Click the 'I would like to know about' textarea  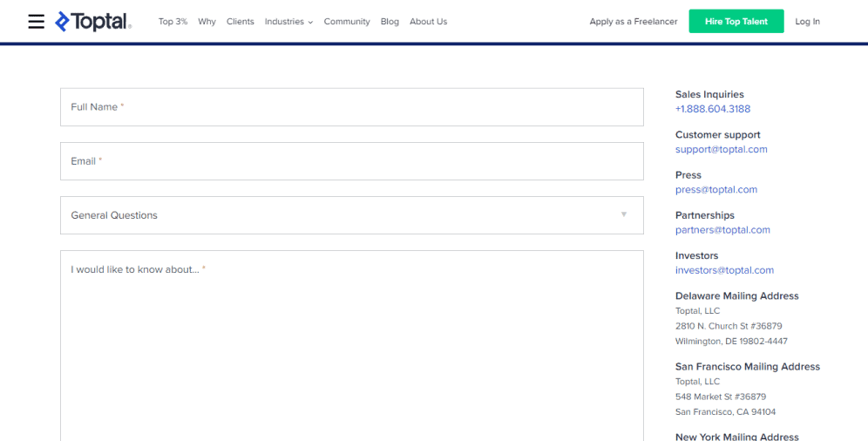click(x=352, y=346)
